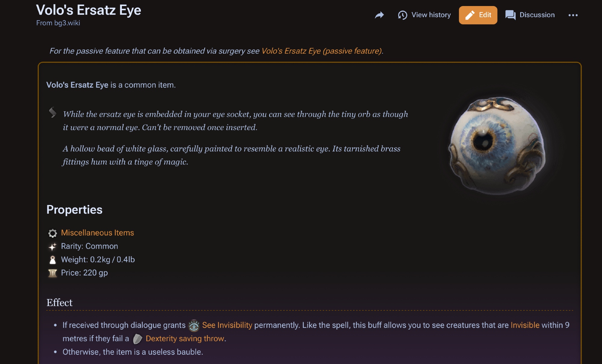Image resolution: width=602 pixels, height=364 pixels.
Task: Click the Volo's Ersatz Eye item image
Action: point(497,146)
